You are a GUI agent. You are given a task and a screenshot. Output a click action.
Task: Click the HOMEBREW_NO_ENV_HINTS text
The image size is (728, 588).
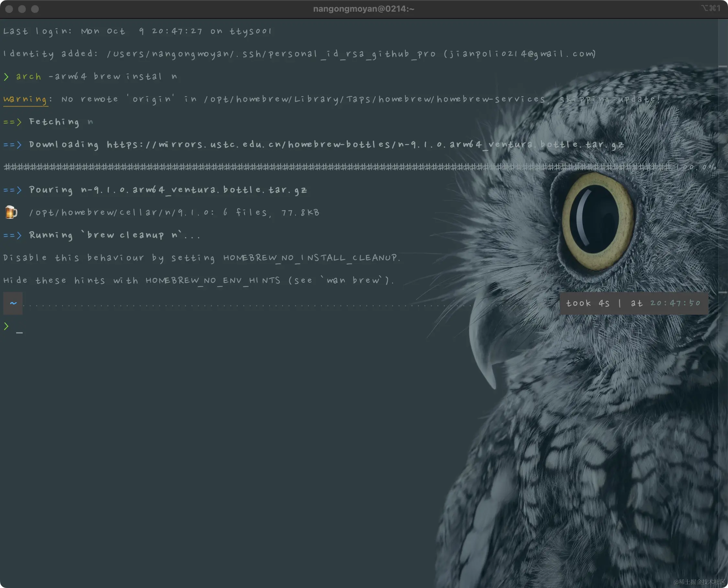213,280
